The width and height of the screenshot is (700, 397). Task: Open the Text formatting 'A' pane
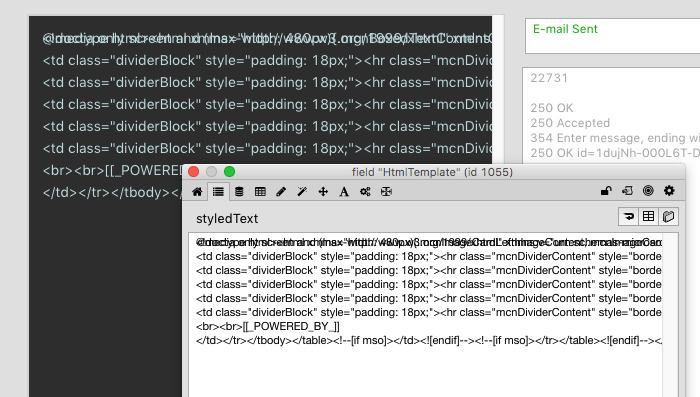(344, 192)
